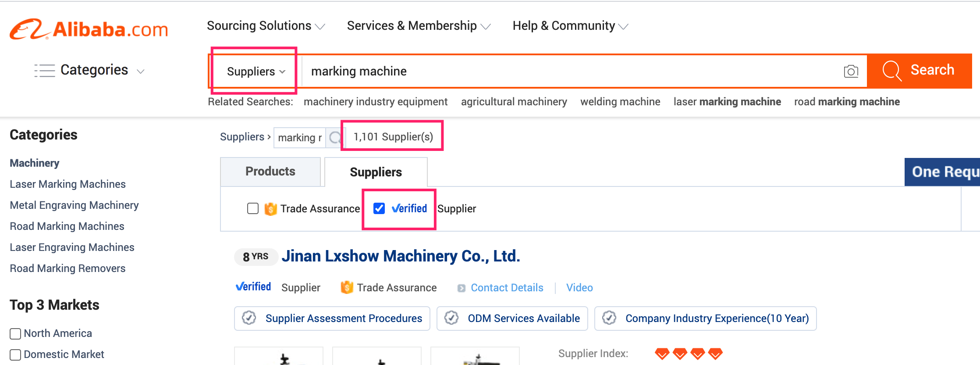Click the Supplier Assessment Procedures check icon
980x365 pixels.
click(x=249, y=318)
